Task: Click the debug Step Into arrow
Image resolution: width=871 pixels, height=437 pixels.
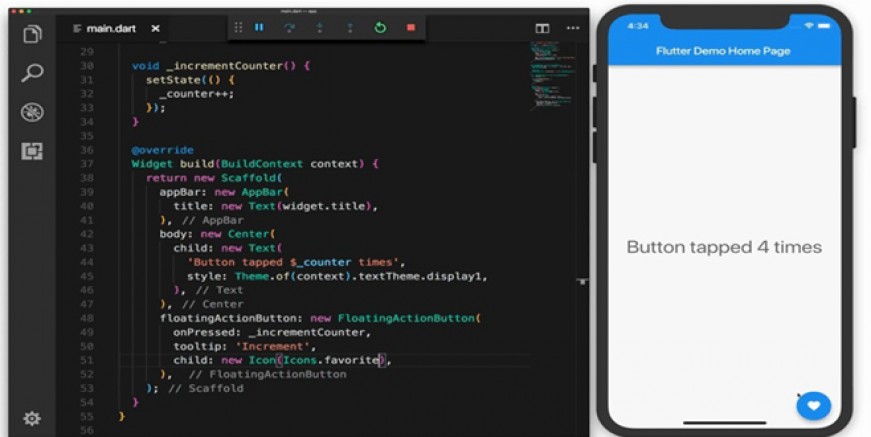Action: (319, 28)
